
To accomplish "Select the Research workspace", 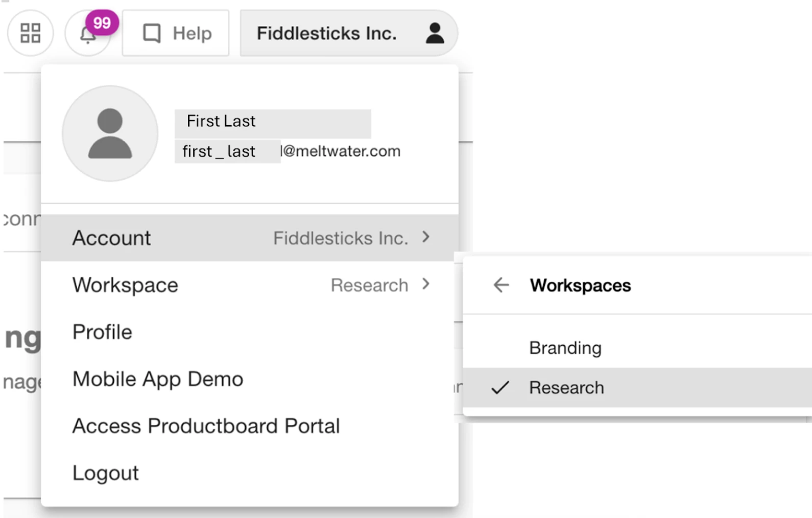I will (566, 388).
